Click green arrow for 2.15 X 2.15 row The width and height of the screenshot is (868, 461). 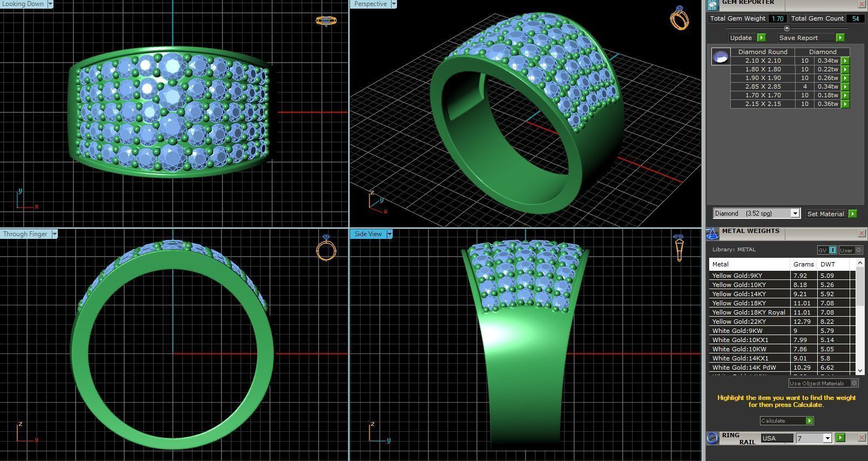(845, 104)
